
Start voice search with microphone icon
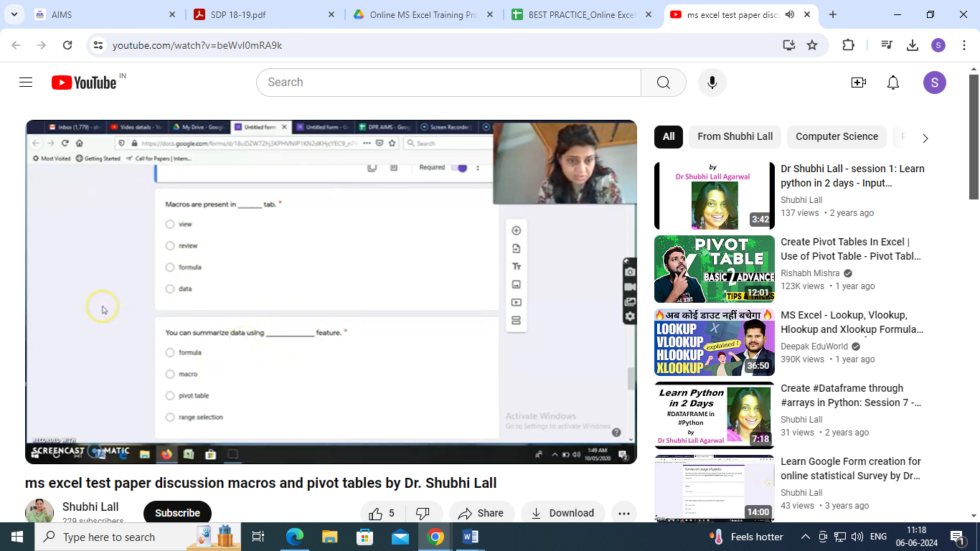point(712,83)
